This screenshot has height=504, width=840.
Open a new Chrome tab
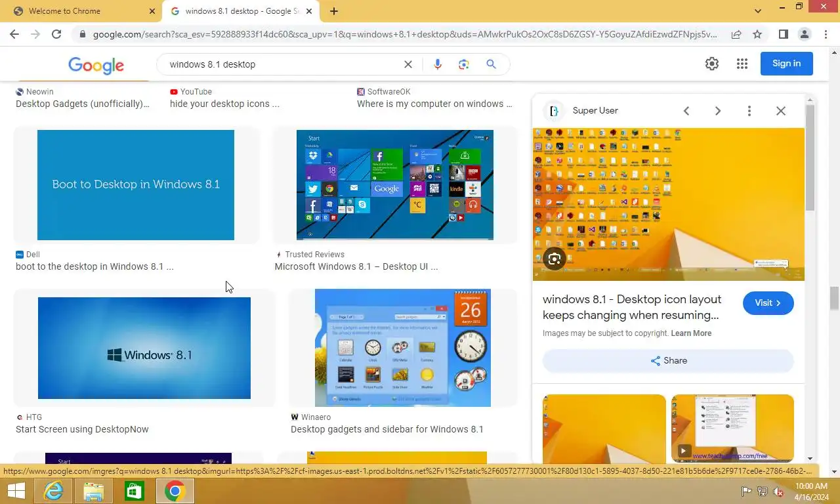[334, 11]
